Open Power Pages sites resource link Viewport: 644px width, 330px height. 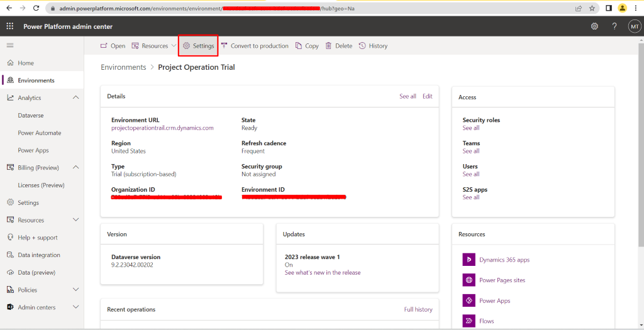pos(502,280)
